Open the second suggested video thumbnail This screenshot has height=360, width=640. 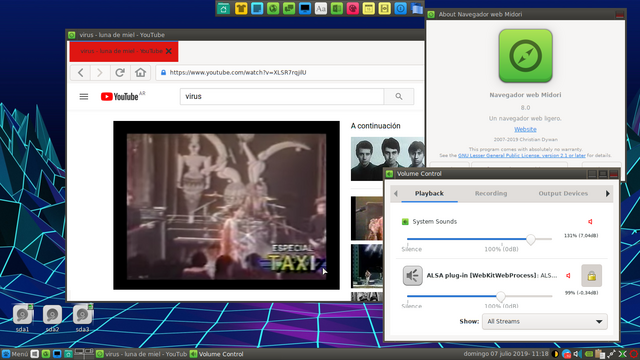[x=367, y=218]
